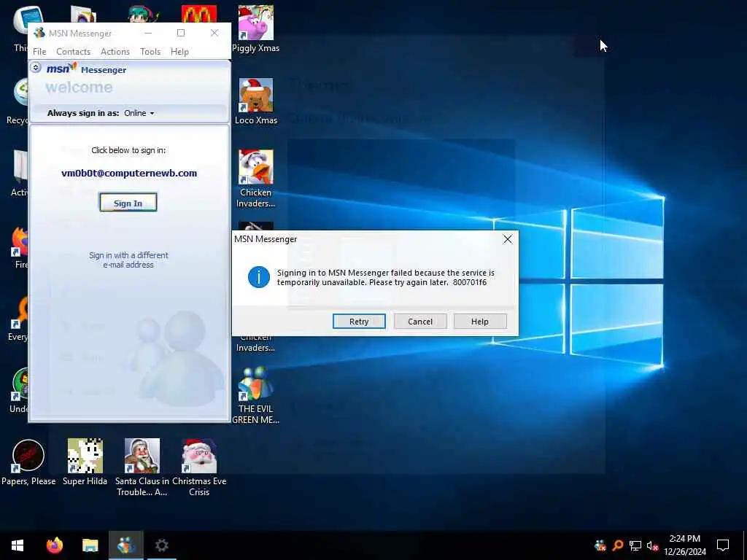Open THE EVIL GREEN ME... desktop icon
Viewport: 747px width, 560px height.
[256, 395]
